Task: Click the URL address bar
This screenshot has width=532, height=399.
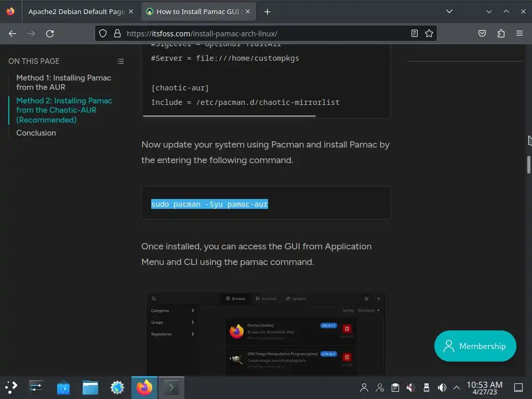Action: click(267, 34)
